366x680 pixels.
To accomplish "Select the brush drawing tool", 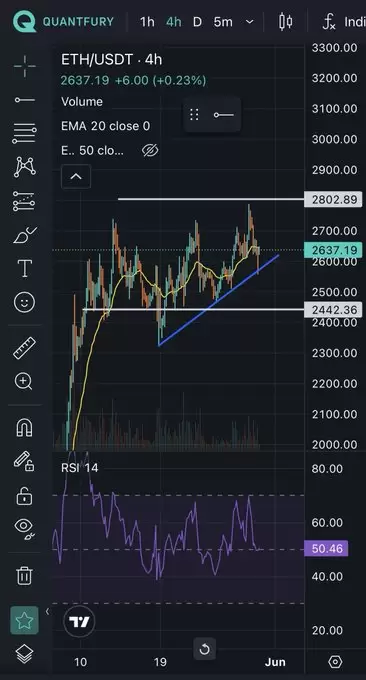I will (25, 235).
